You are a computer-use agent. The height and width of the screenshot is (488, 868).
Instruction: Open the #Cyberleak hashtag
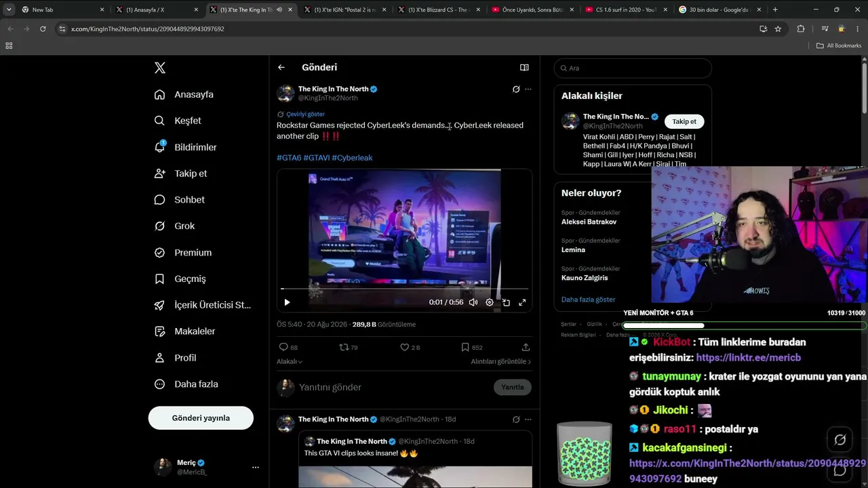(x=352, y=158)
